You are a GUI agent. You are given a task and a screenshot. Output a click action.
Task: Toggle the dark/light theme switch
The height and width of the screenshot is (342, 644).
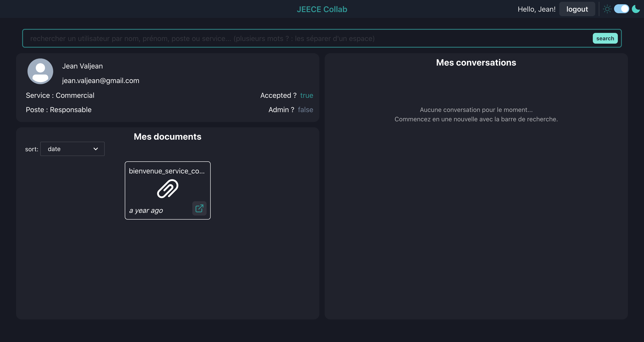tap(621, 9)
